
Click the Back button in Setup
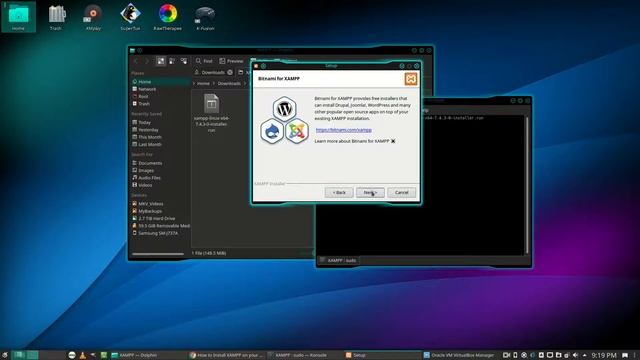tap(339, 192)
